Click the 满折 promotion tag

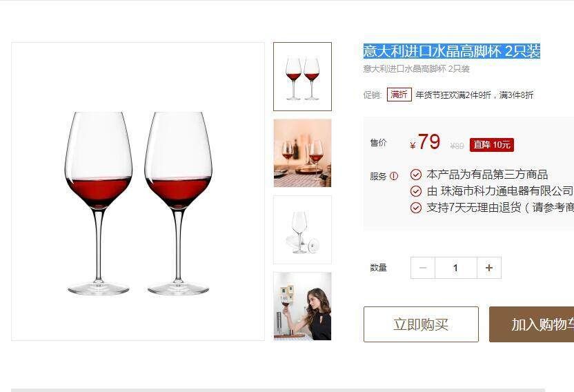point(399,95)
